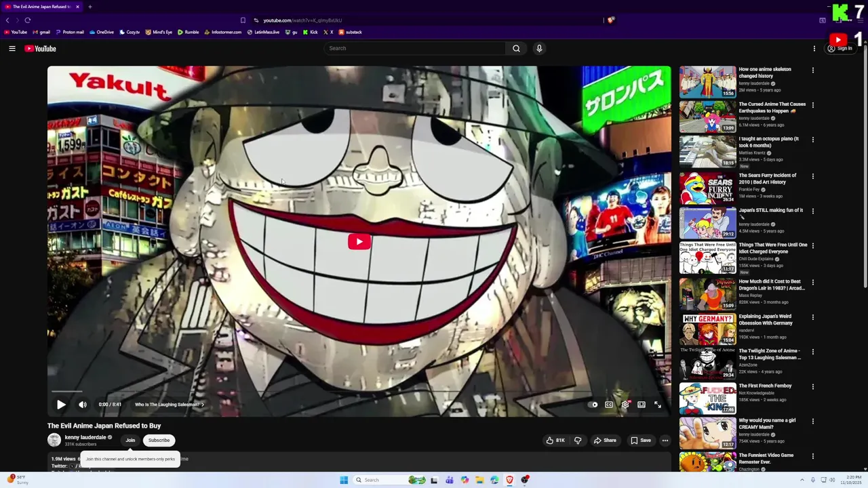
Task: Dislike the video with thumbs down
Action: click(x=578, y=441)
